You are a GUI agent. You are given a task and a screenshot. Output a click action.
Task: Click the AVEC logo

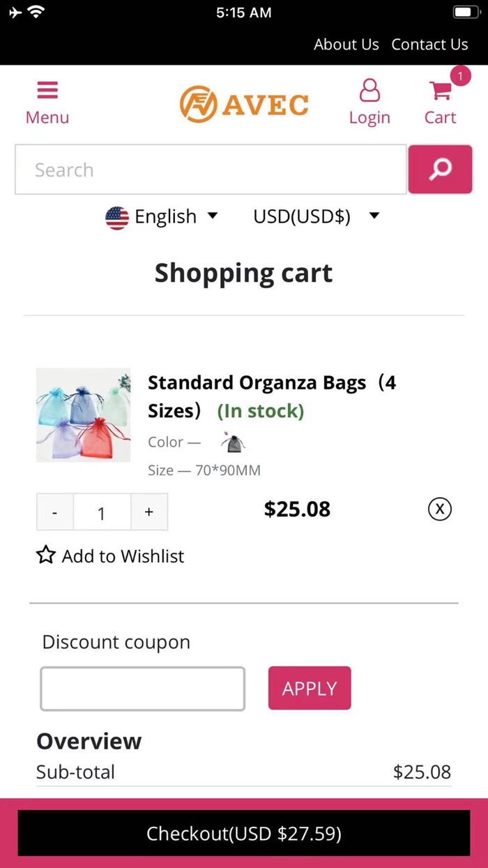point(244,104)
